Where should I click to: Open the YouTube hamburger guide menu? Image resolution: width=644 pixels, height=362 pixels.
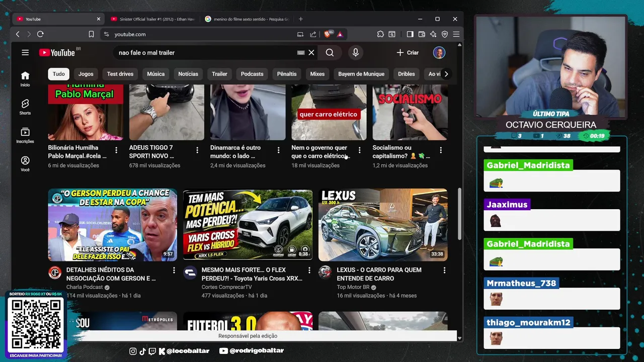pyautogui.click(x=25, y=52)
